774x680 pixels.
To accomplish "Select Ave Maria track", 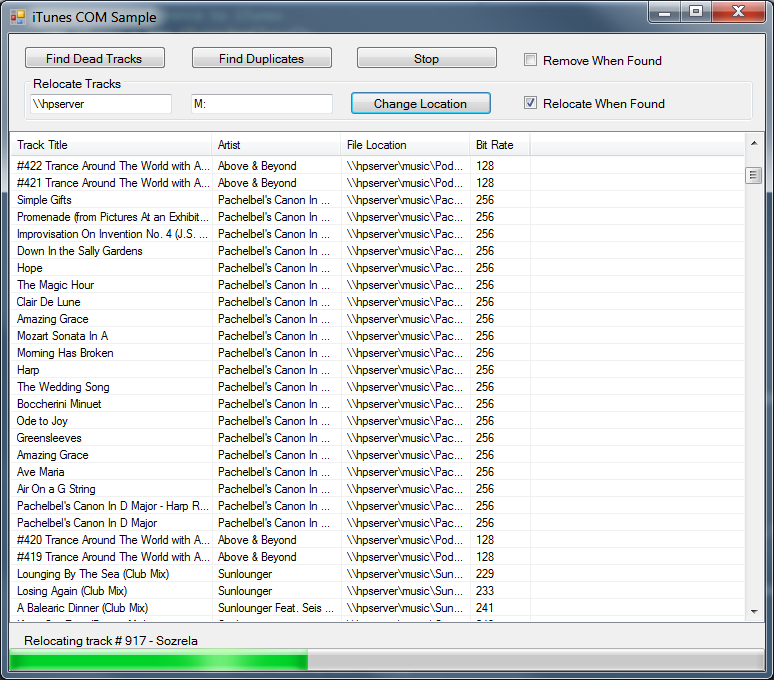I will click(x=377, y=472).
